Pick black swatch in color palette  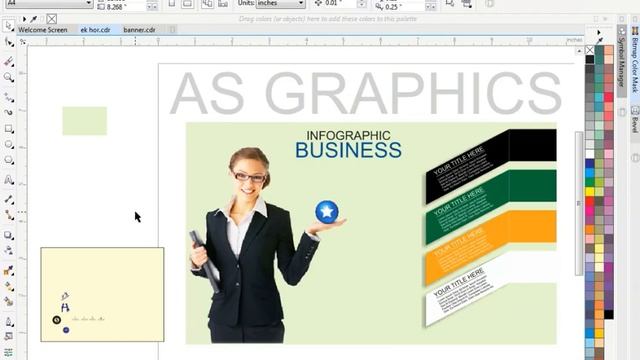tap(590, 59)
